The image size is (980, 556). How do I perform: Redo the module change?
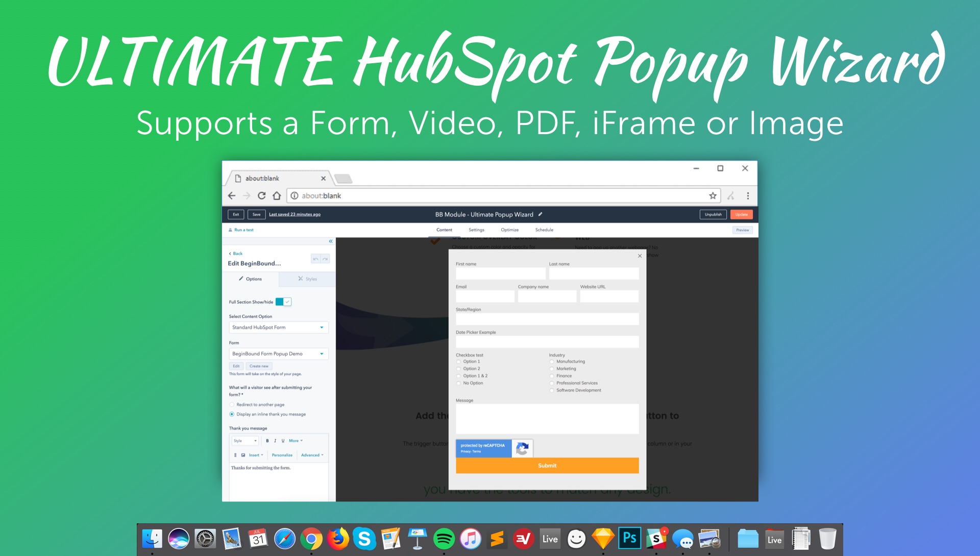tap(325, 259)
